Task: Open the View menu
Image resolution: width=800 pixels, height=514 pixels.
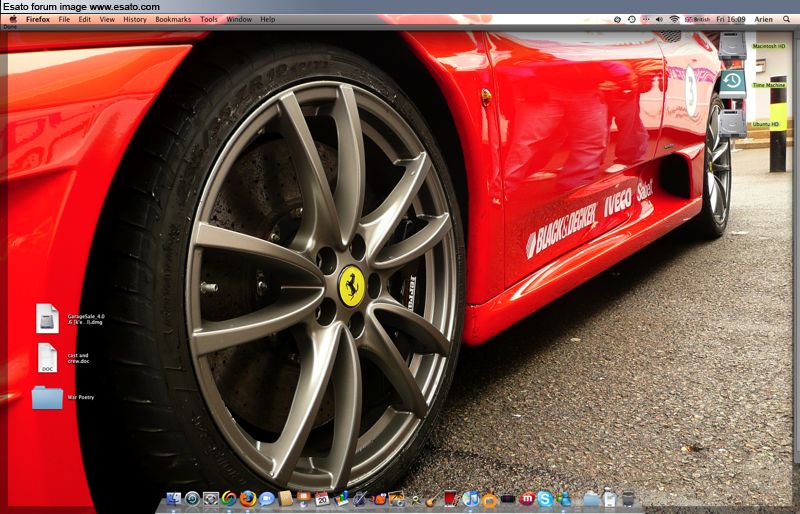Action: coord(107,19)
